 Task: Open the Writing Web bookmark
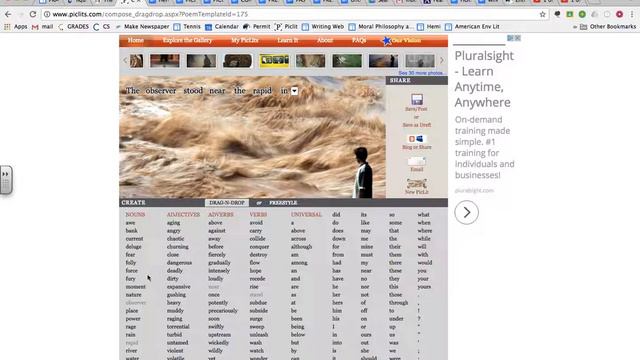tap(323, 27)
